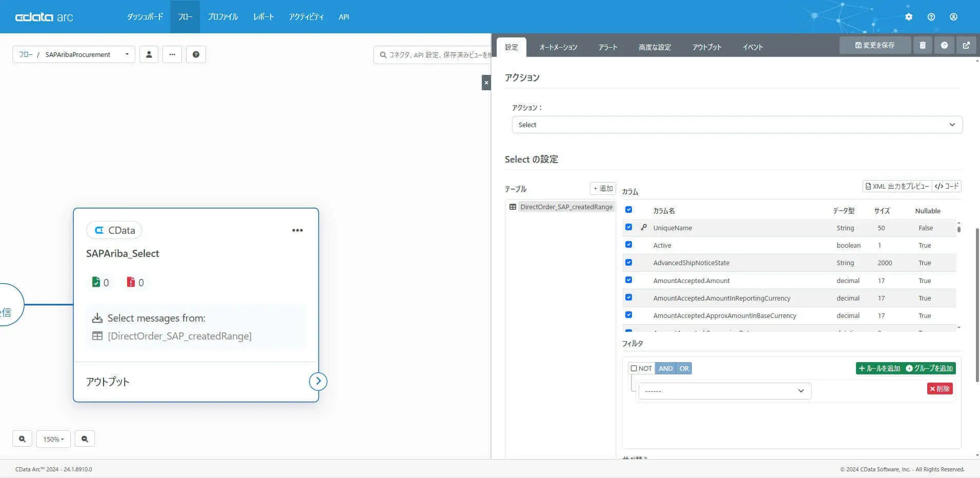Switch to the オートメーション tab
980x478 pixels.
(558, 47)
